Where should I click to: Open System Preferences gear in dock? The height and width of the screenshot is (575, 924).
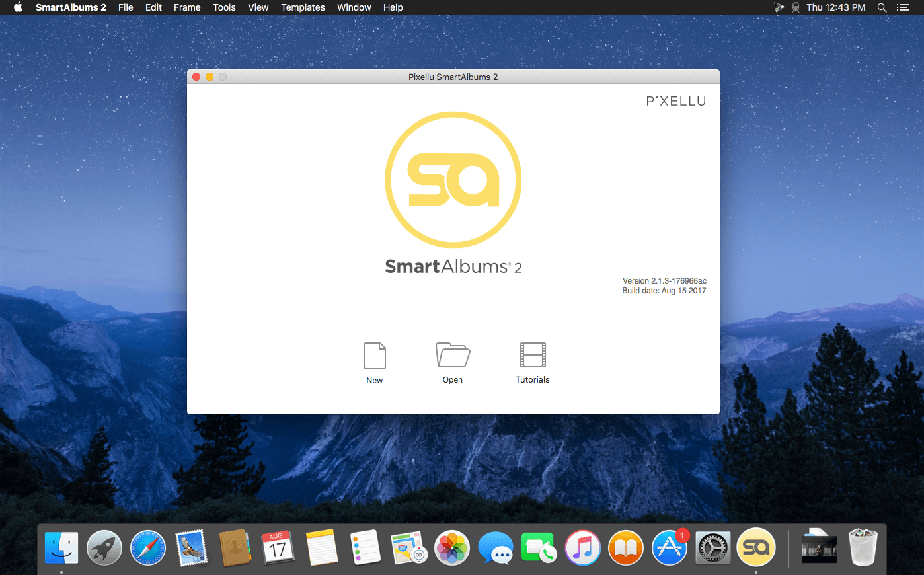[x=712, y=548]
